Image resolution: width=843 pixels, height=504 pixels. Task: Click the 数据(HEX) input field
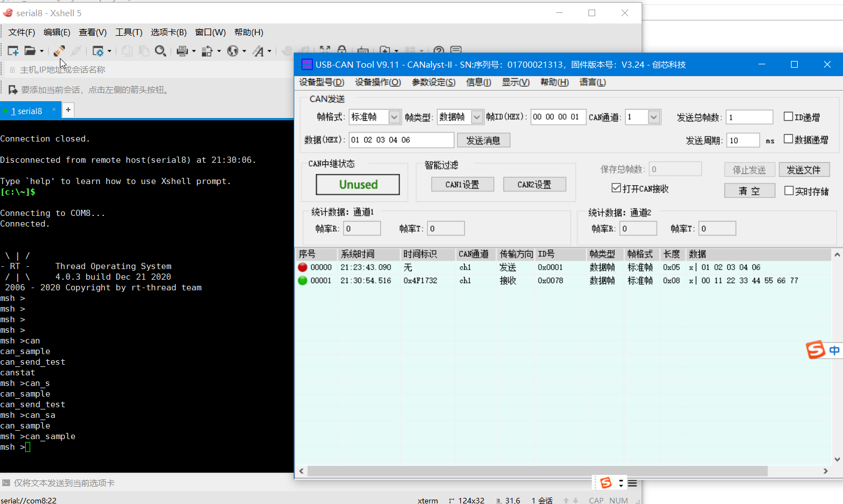click(401, 140)
